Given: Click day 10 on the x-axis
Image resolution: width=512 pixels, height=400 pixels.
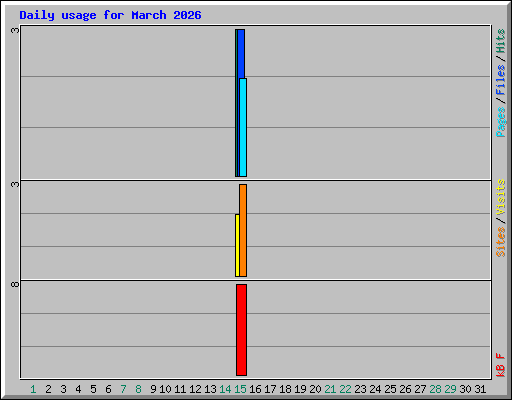Looking at the screenshot, I should pyautogui.click(x=165, y=389).
